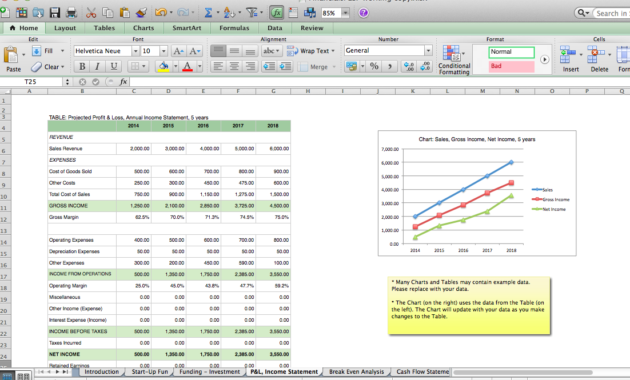Open the borders dropdown
Screen dimensions: 630x380
[x=139, y=66]
